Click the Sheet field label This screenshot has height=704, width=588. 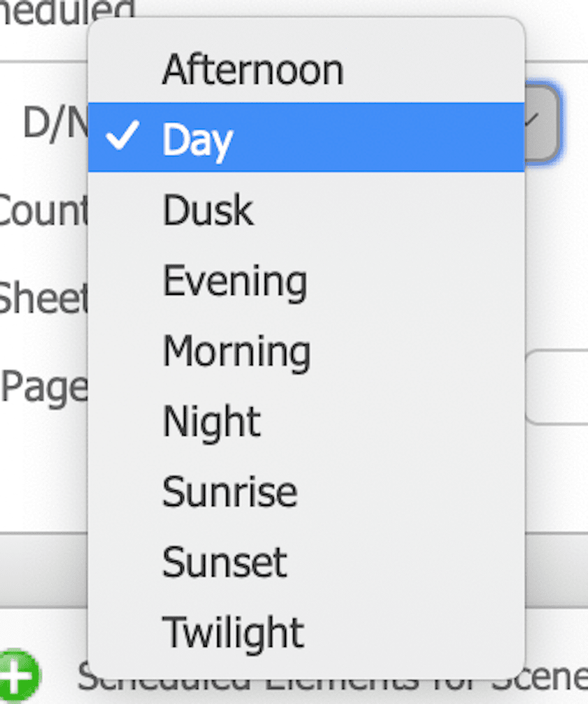click(43, 298)
